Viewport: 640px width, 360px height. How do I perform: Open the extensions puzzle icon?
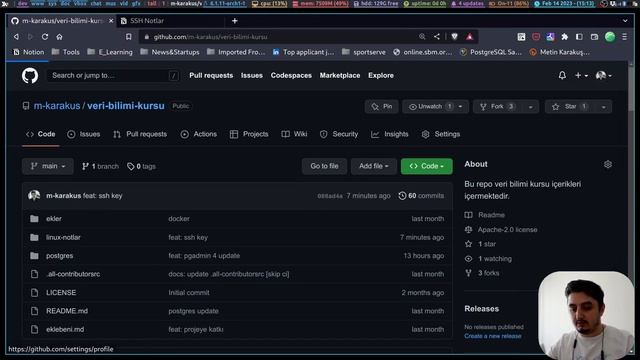coord(564,37)
